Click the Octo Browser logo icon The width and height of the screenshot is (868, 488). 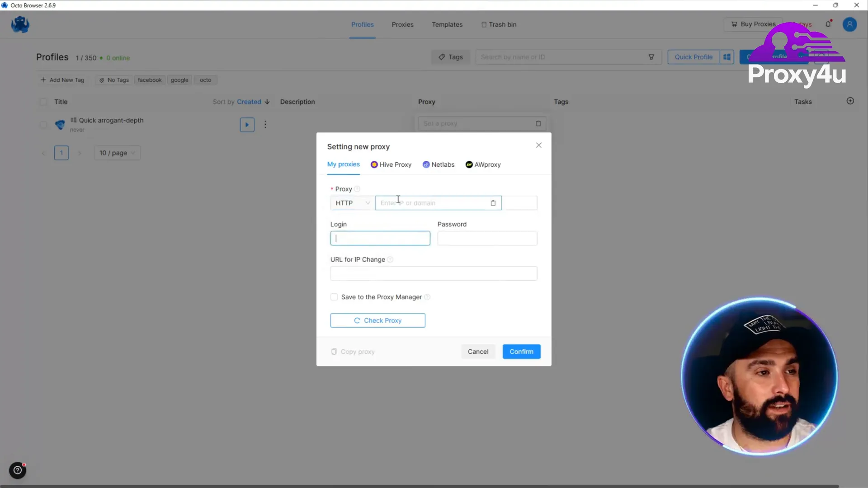20,24
